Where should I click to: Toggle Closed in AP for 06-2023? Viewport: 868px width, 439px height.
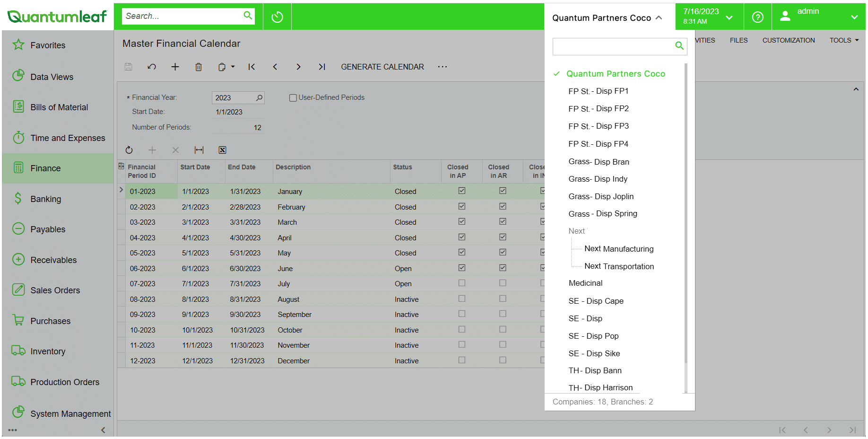(x=462, y=268)
